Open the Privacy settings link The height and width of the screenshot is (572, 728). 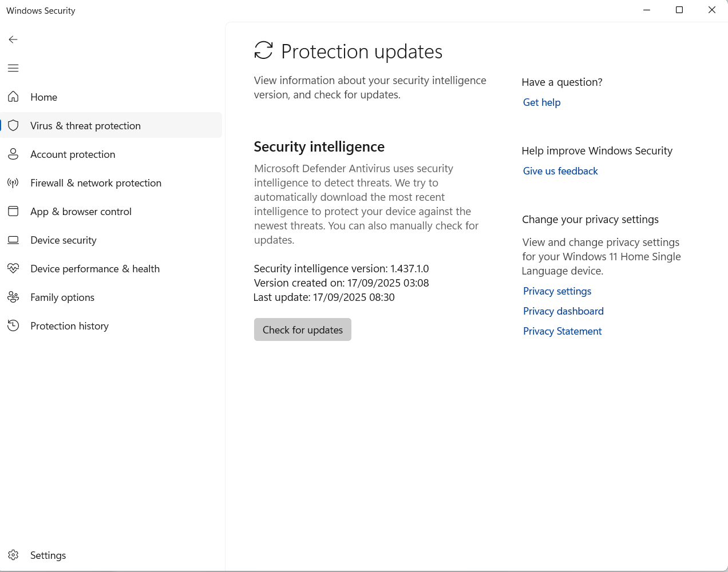pos(557,291)
